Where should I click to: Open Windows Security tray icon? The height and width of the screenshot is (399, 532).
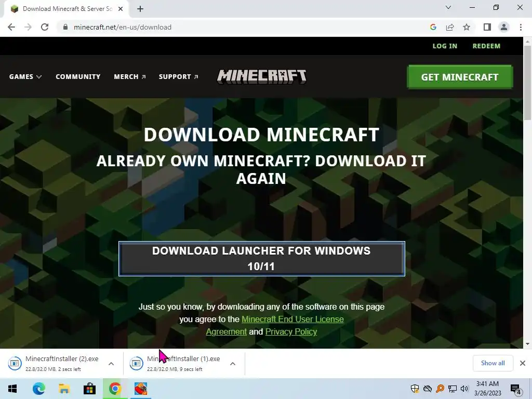pyautogui.click(x=415, y=389)
